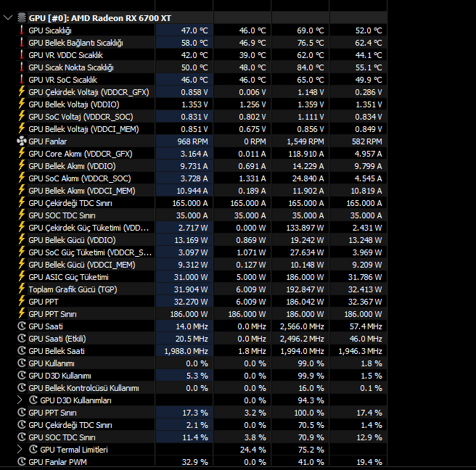The image size is (476, 470).
Task: Select the GPU Fanlar sensor row label
Action: [x=48, y=141]
